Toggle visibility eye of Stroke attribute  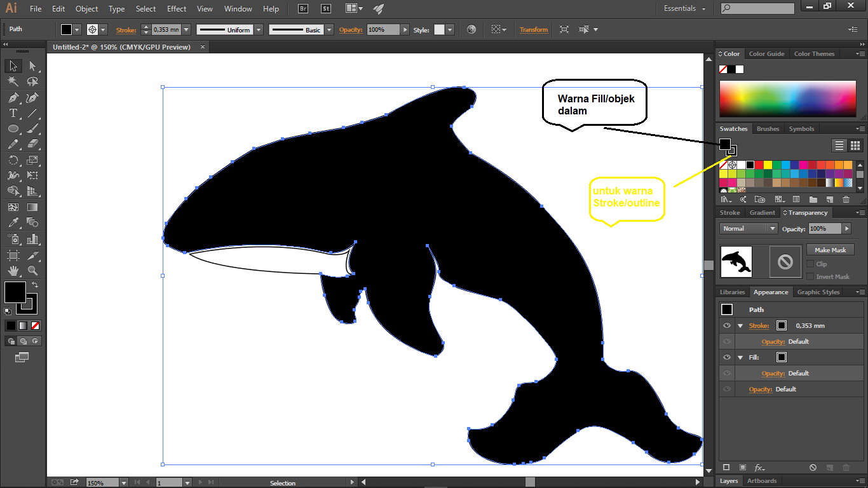[x=727, y=325]
